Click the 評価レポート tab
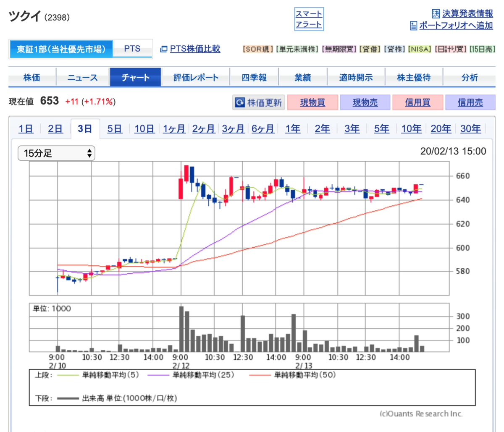Viewport: 504px width, 432px height. click(x=196, y=78)
